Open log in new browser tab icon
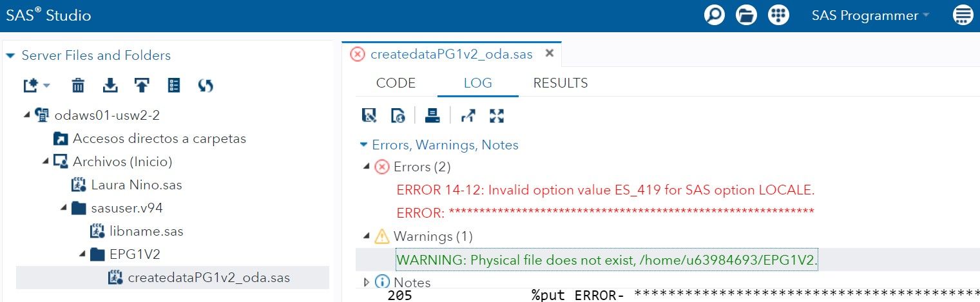 coord(468,116)
